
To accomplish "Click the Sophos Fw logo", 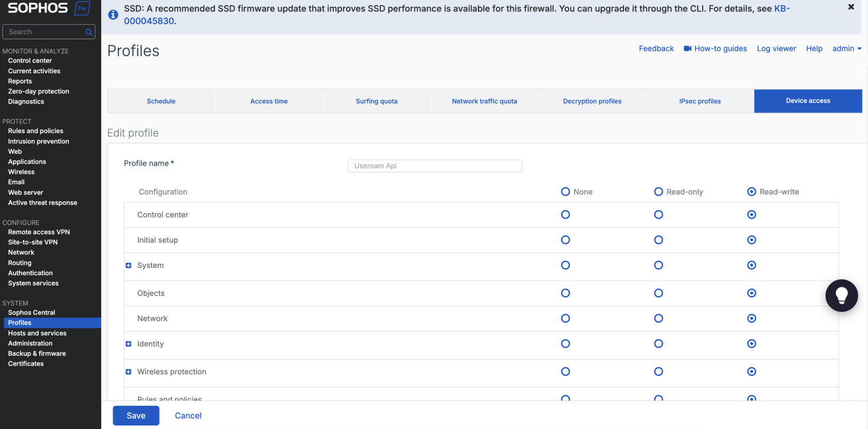I will (49, 8).
